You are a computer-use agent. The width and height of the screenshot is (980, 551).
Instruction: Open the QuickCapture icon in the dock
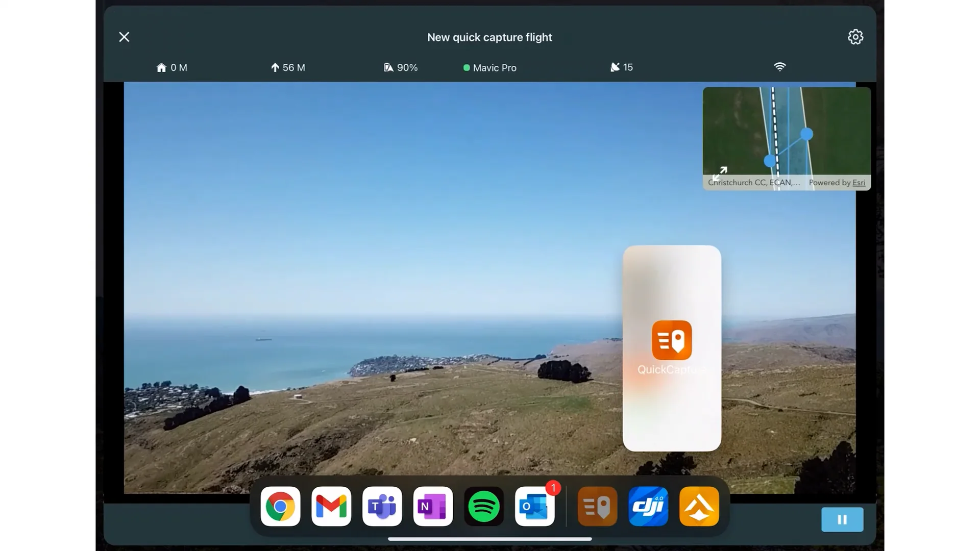pos(597,507)
